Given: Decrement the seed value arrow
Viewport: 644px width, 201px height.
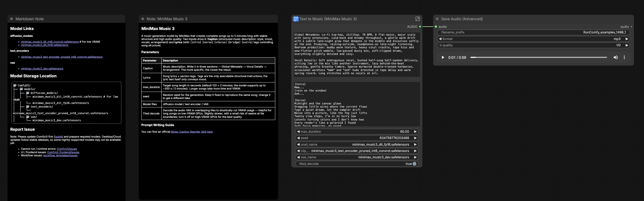Looking at the screenshot, I should pos(298,138).
